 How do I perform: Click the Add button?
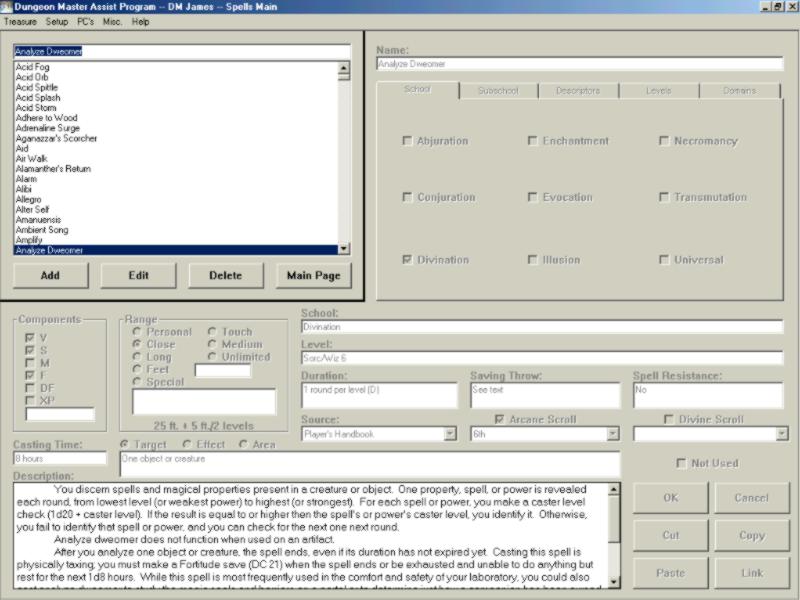point(50,275)
